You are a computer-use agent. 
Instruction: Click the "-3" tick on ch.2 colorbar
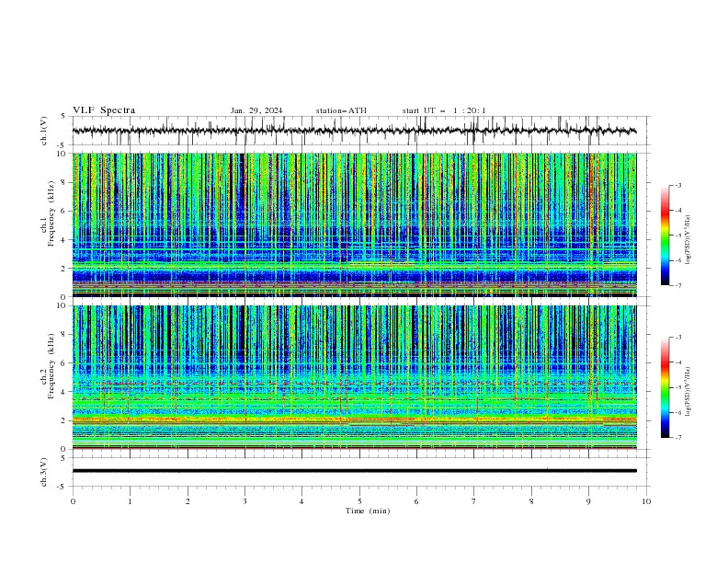[678, 338]
